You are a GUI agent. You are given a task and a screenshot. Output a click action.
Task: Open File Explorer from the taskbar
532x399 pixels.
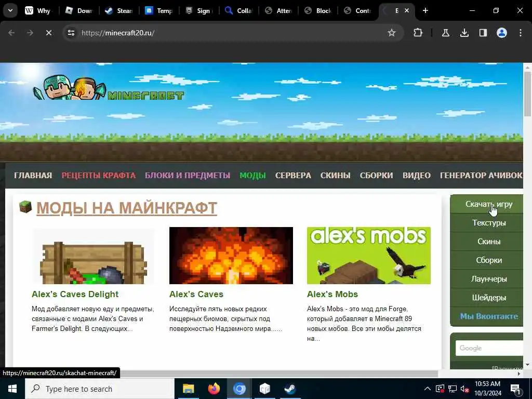pos(188,389)
